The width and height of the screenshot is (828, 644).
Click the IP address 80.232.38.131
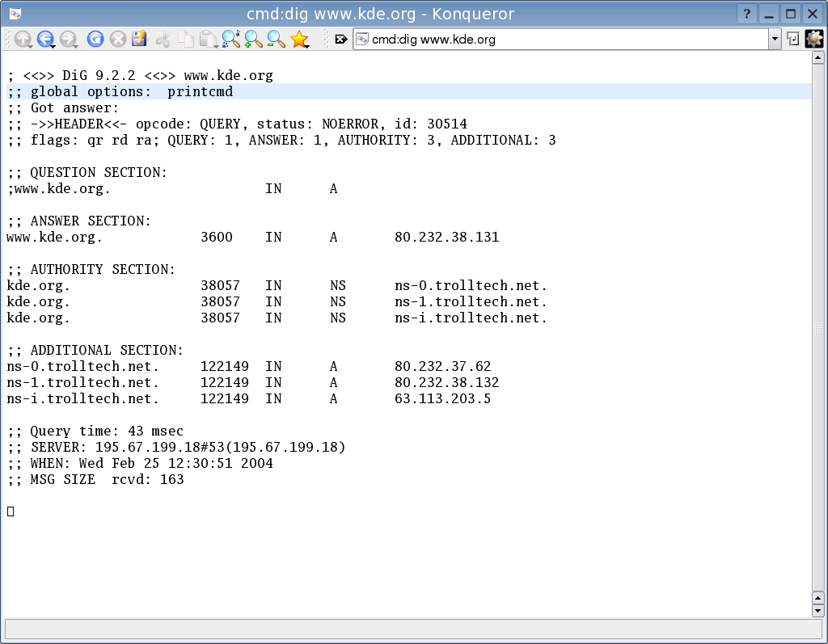pyautogui.click(x=446, y=237)
